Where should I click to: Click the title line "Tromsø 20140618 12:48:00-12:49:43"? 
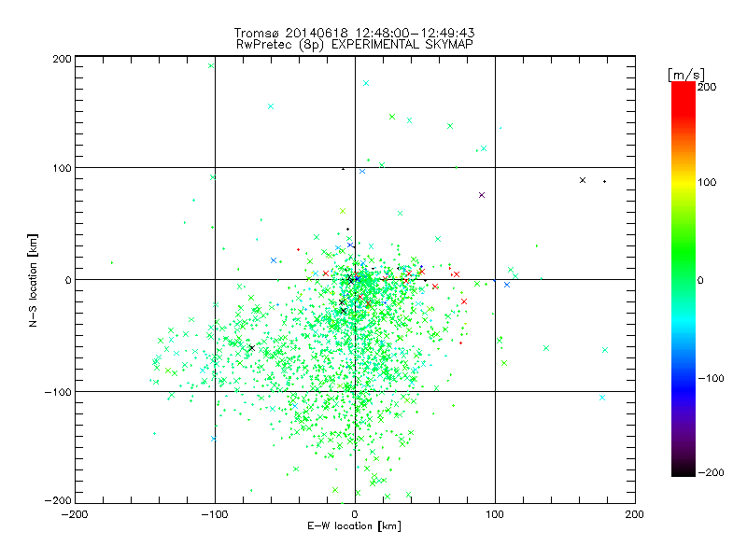[x=355, y=33]
